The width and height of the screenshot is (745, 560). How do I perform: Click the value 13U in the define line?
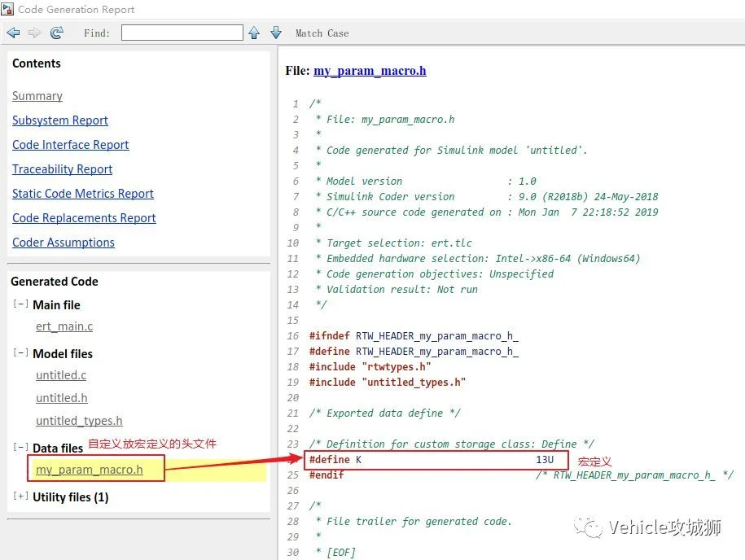coord(545,460)
